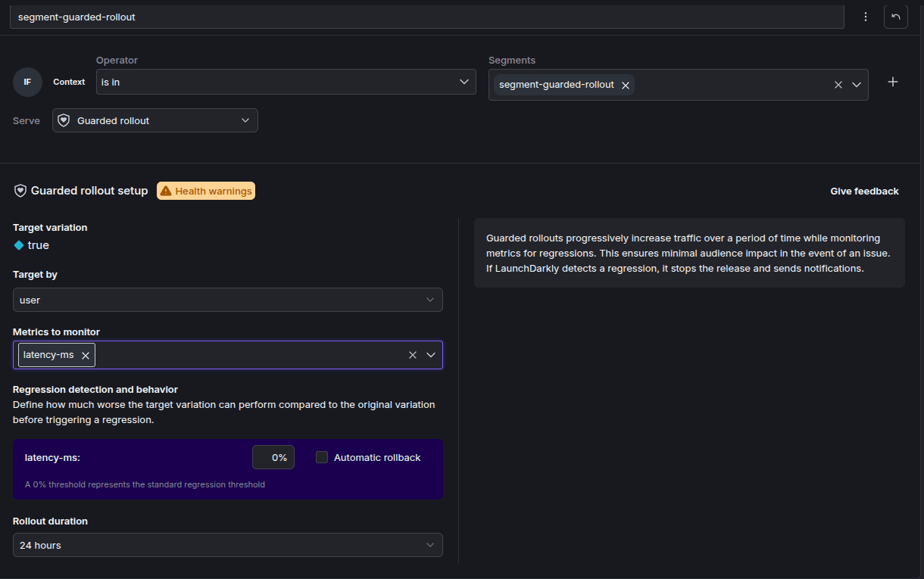The height and width of the screenshot is (579, 924).
Task: Edit the latency-ms threshold percent field
Action: click(x=273, y=457)
